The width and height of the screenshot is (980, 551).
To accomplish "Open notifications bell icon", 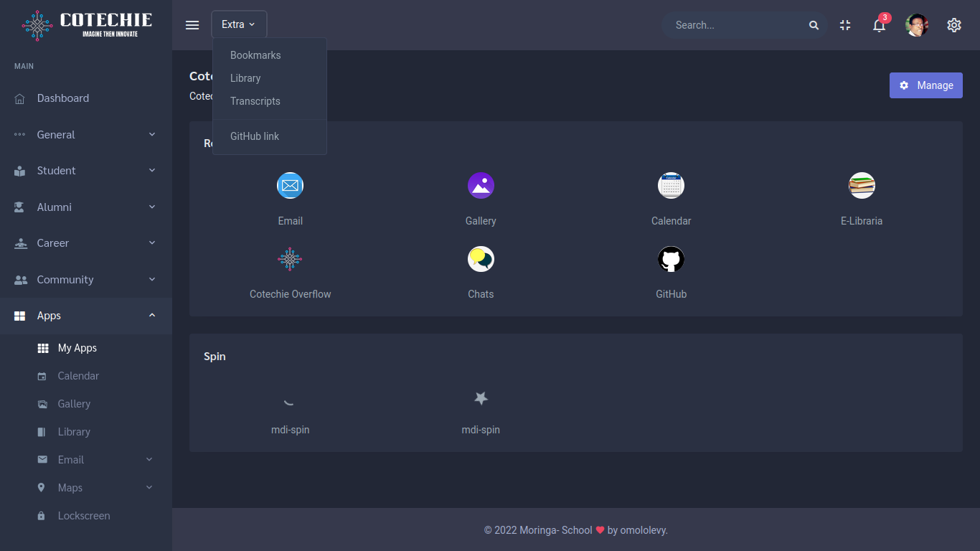I will (x=879, y=26).
